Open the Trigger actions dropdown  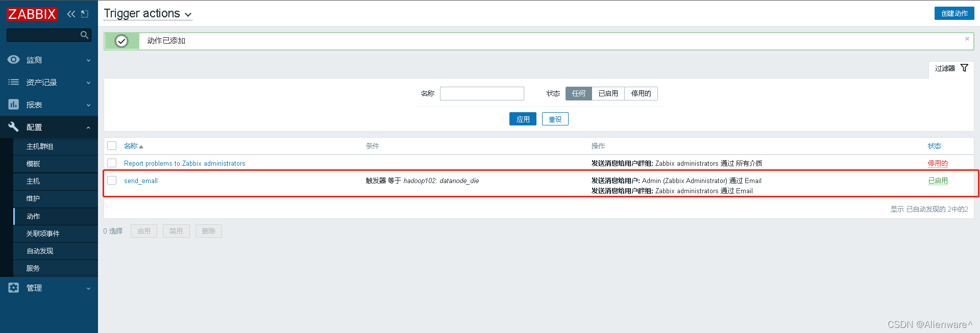148,14
